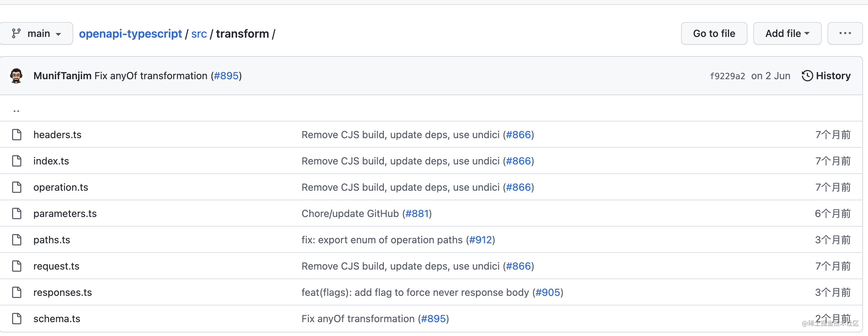Viewport: 868px width, 336px height.
Task: Click the file icon next to schema.ts
Action: coord(16,318)
